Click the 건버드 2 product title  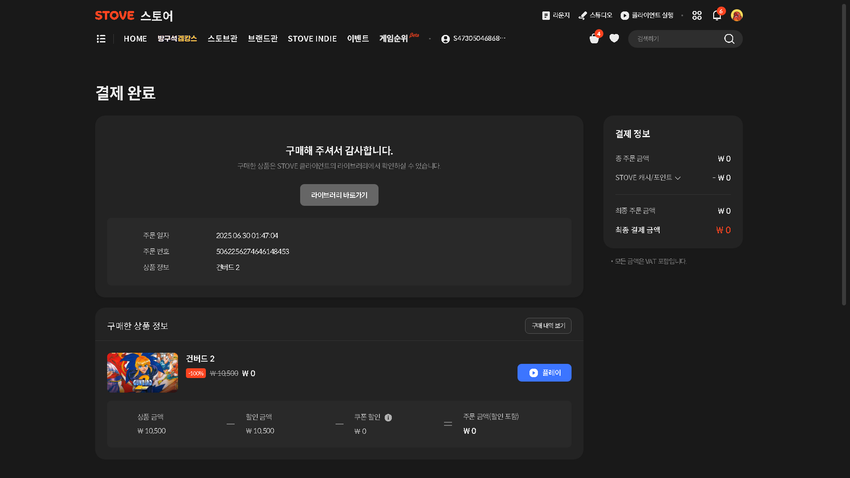[x=200, y=359]
